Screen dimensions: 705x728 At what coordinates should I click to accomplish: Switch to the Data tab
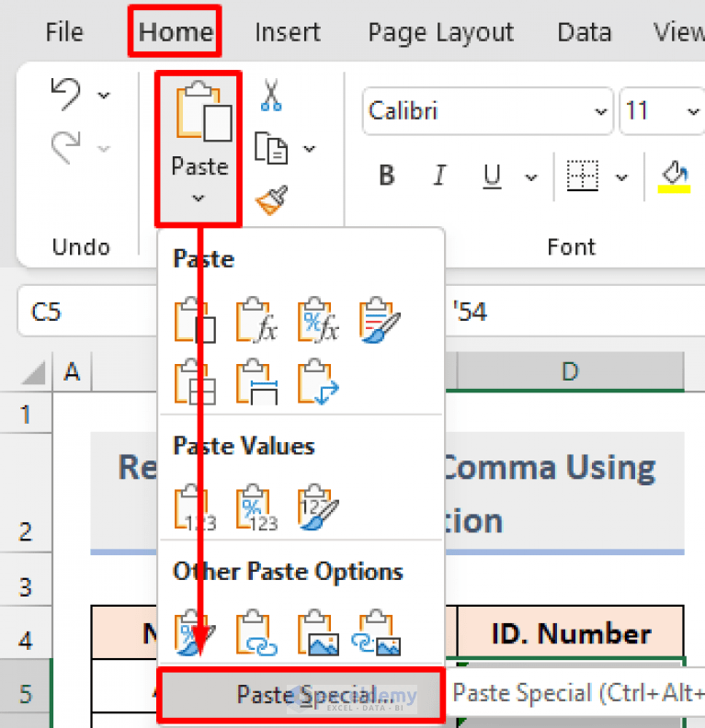pyautogui.click(x=585, y=32)
